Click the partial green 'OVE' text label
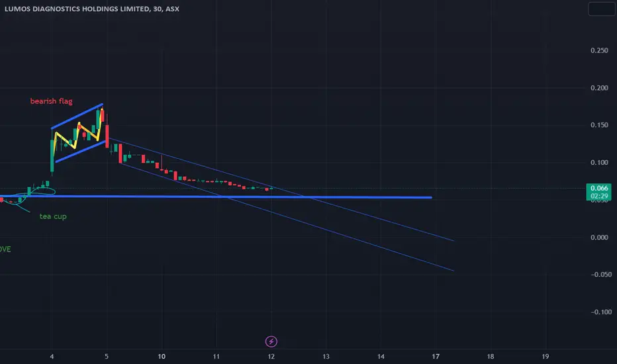 (x=5, y=249)
